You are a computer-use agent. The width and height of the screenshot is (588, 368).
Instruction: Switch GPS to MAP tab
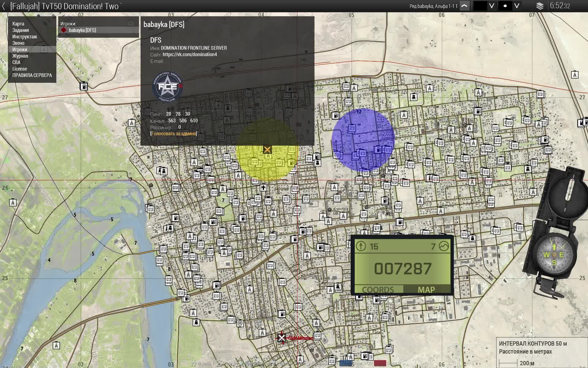coord(426,289)
